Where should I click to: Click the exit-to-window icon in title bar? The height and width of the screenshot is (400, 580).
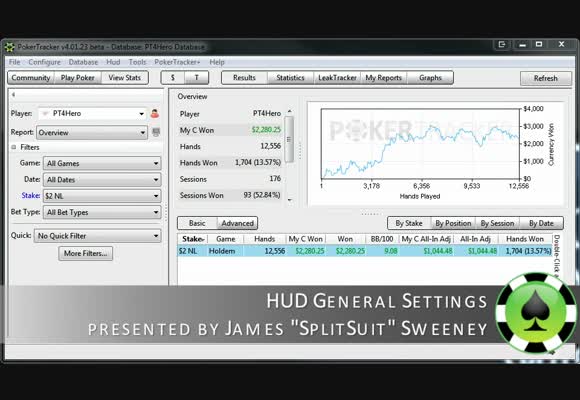click(x=502, y=44)
